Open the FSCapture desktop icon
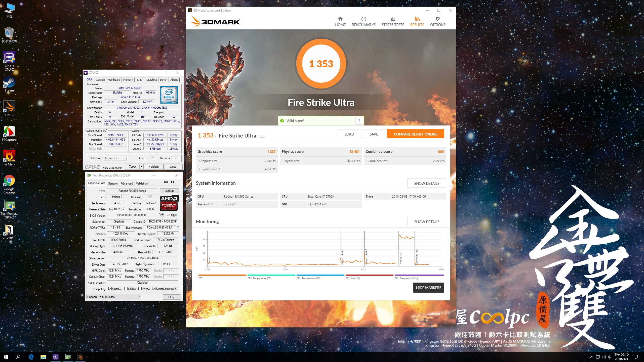This screenshot has height=362, width=644. [9, 133]
